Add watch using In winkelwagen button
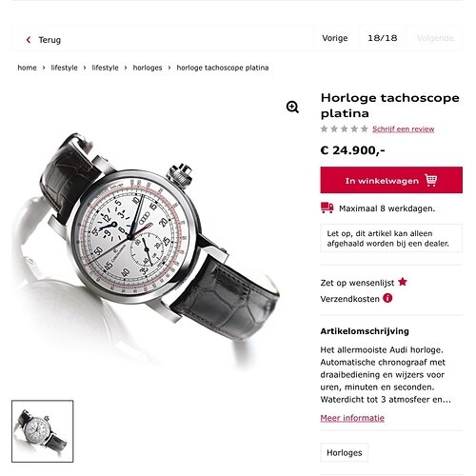The image size is (476, 476). tap(391, 180)
